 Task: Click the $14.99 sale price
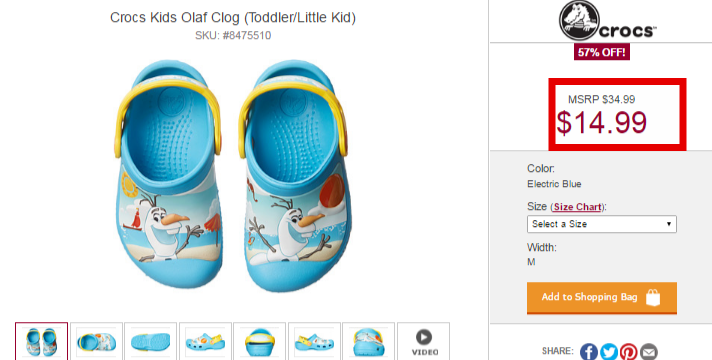[x=602, y=123]
